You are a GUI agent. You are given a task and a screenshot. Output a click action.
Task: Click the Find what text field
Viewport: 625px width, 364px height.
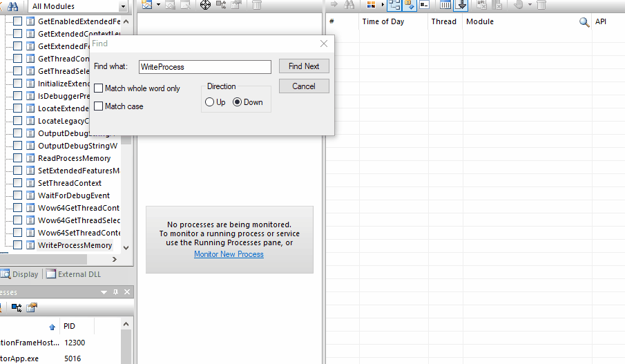(204, 67)
